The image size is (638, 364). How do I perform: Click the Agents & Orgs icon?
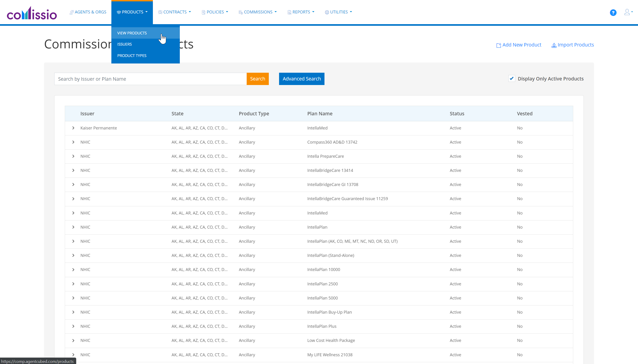click(72, 12)
